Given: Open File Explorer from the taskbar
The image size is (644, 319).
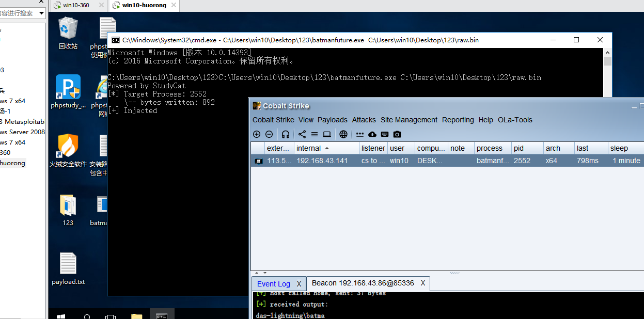Looking at the screenshot, I should click(136, 316).
